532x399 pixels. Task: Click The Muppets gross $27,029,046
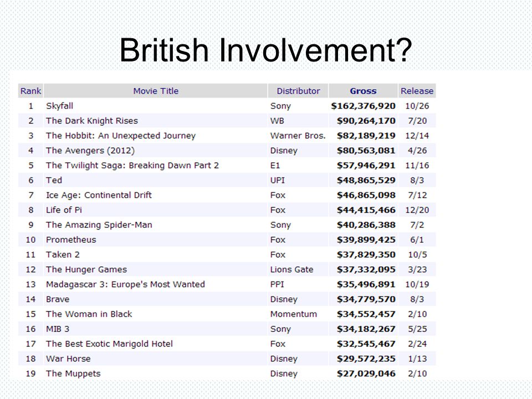coord(366,374)
